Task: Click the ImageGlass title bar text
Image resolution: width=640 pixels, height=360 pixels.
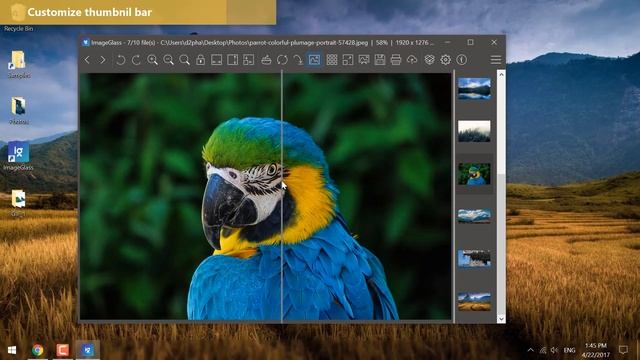Action: coord(262,42)
